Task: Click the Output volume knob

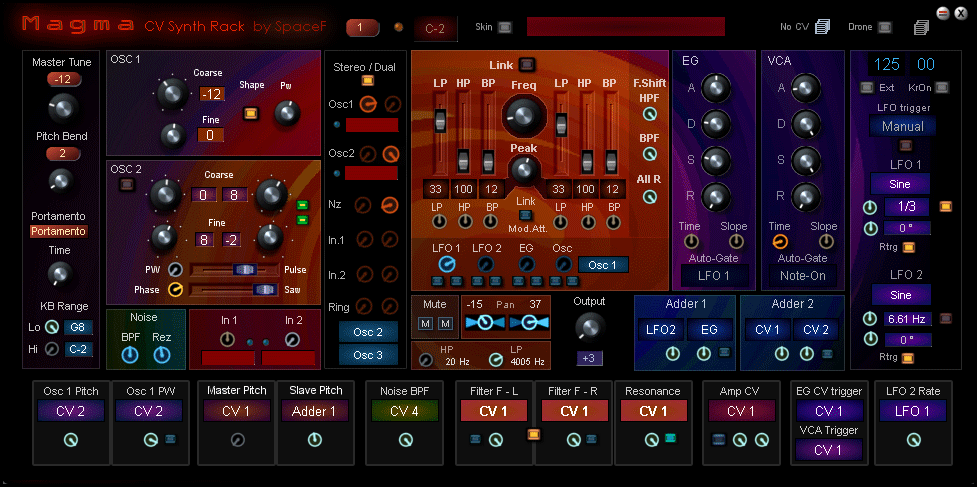Action: click(590, 326)
